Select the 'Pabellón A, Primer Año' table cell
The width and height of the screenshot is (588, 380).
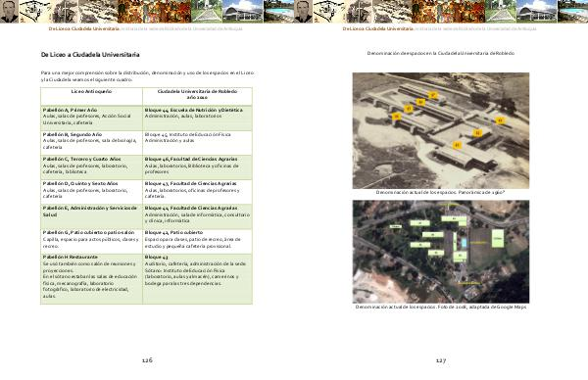(91, 119)
